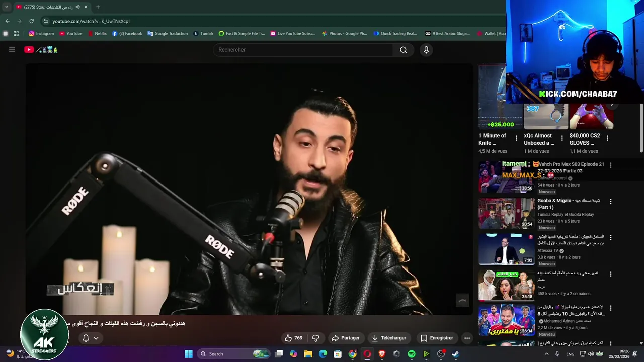
Task: Open options for xQc Almost Unboxed video
Action: (561, 138)
